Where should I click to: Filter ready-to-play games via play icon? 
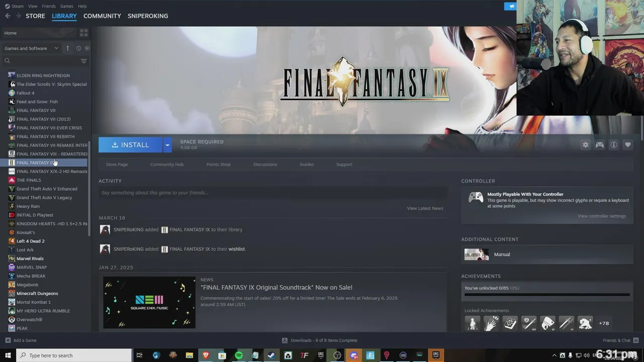coord(87,48)
